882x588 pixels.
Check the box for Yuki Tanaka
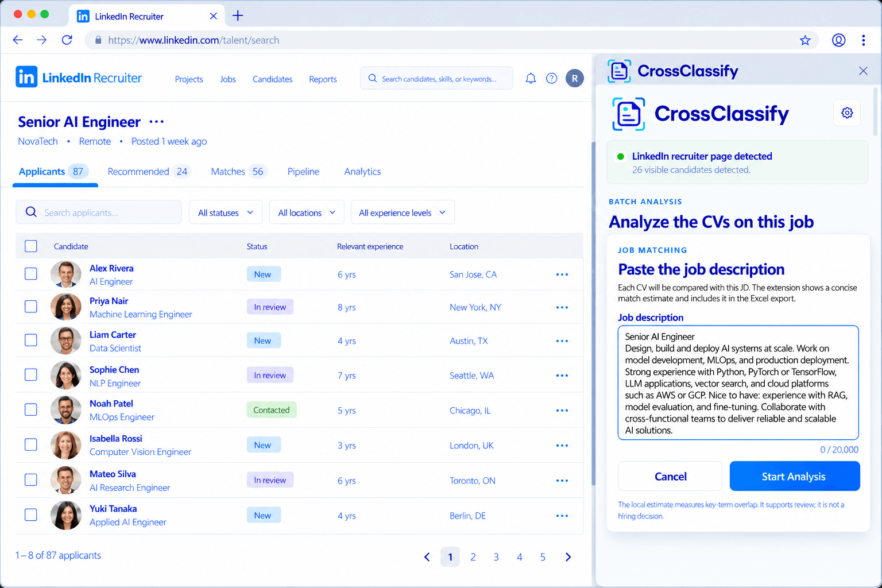[31, 514]
